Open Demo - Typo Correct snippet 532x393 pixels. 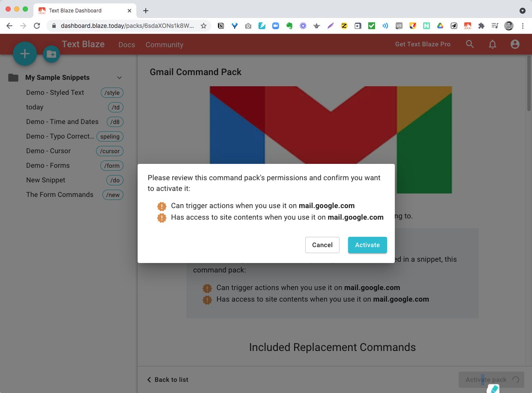60,136
